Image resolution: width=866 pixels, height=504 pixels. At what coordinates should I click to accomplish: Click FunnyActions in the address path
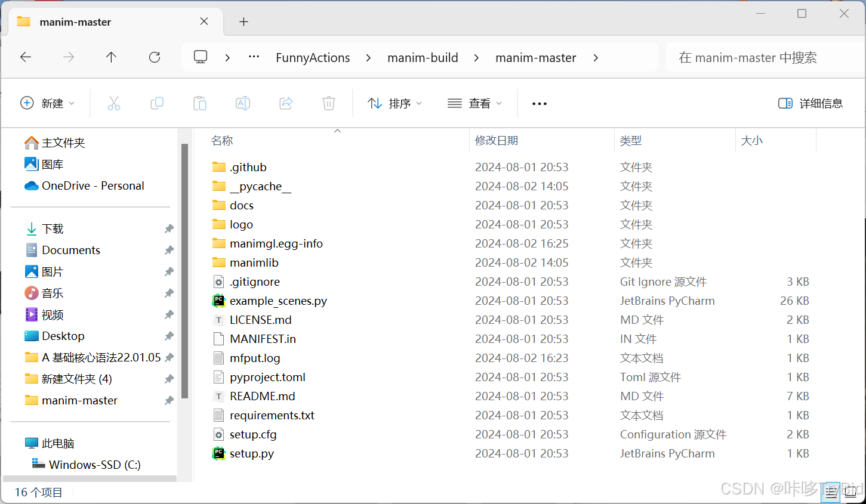coord(313,58)
